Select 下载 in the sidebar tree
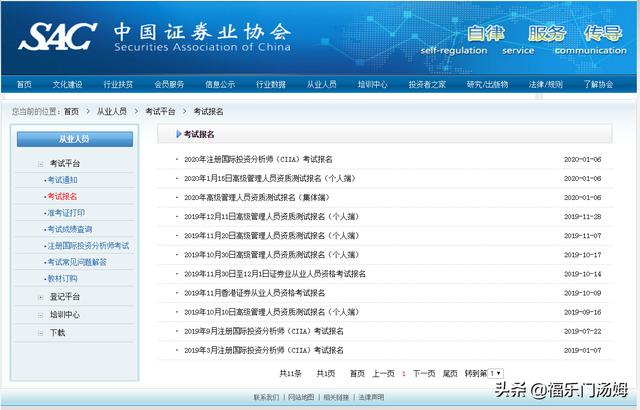 click(x=58, y=332)
